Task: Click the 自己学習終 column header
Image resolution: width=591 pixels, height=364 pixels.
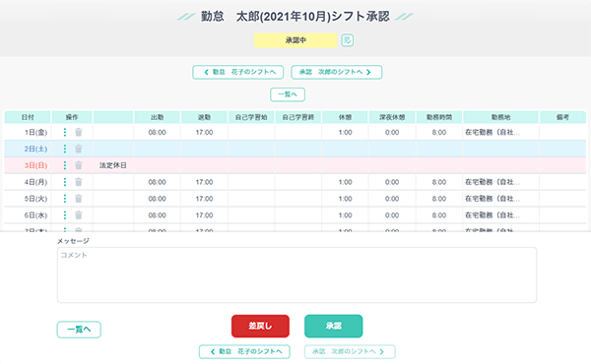Action: click(x=298, y=117)
